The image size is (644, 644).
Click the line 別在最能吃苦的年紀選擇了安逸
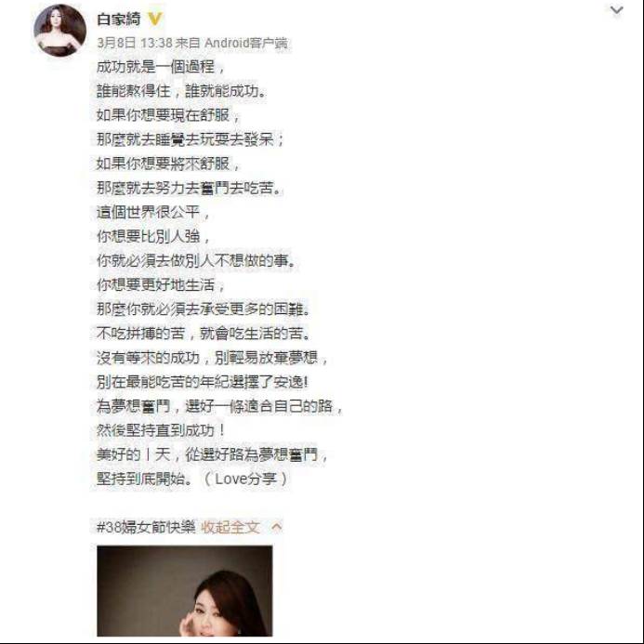point(203,382)
